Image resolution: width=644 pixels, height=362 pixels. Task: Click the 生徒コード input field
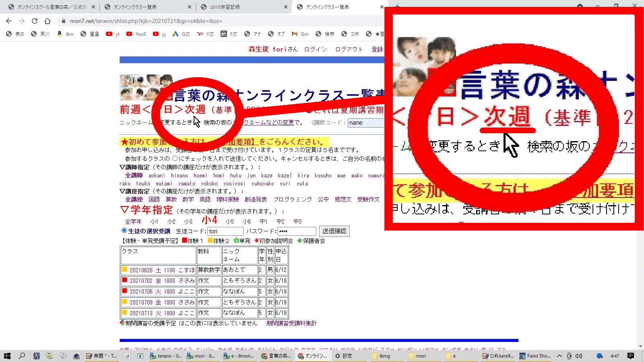(x=225, y=231)
